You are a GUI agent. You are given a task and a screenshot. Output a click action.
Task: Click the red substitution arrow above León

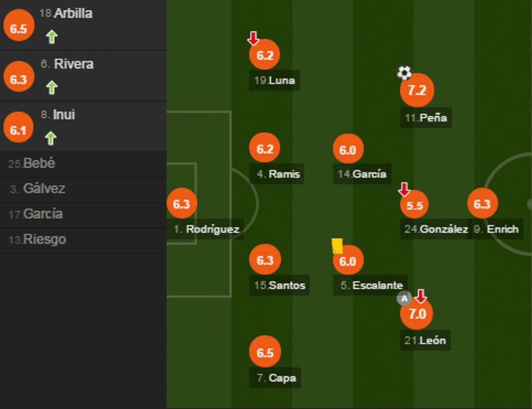click(421, 297)
